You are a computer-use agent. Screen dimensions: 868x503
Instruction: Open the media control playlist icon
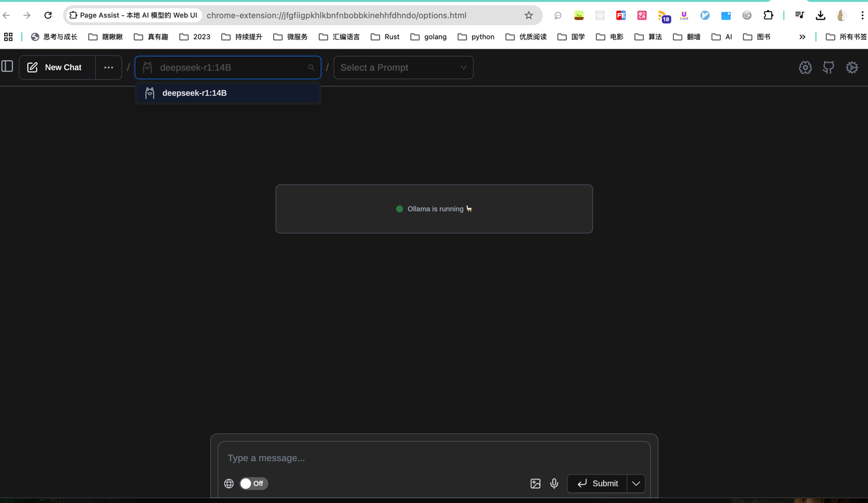pyautogui.click(x=799, y=15)
